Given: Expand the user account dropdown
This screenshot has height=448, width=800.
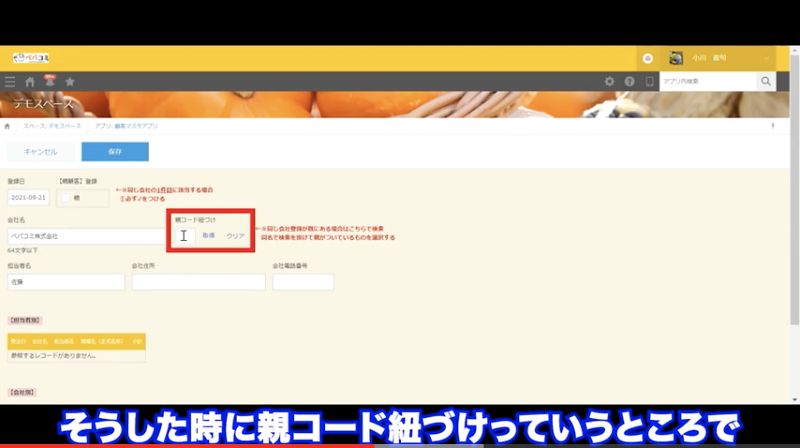Looking at the screenshot, I should 766,58.
